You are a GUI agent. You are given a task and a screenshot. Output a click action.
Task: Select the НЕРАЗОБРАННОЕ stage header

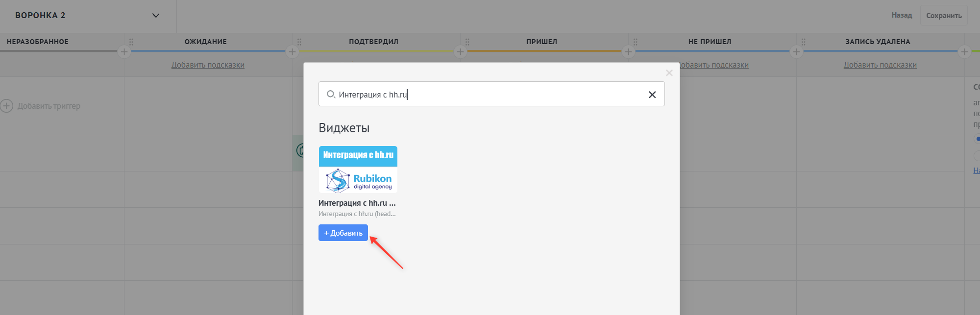(38, 42)
